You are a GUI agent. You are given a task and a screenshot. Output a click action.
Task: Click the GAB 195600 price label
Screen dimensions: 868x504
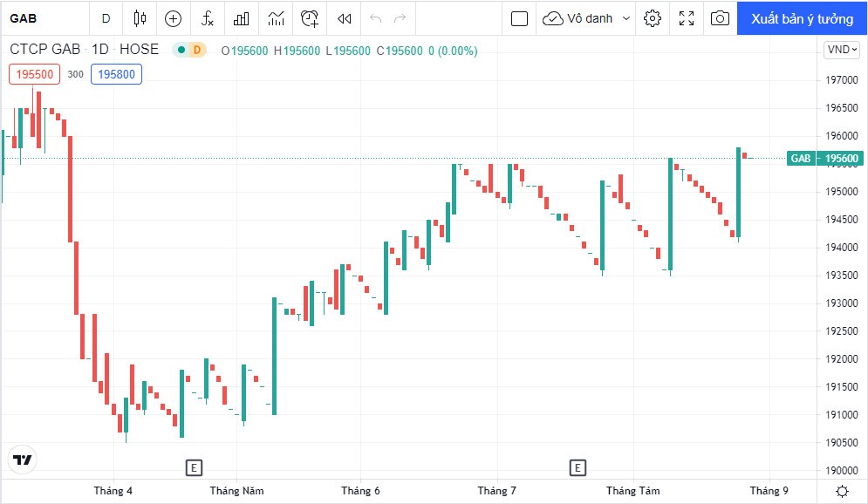[x=825, y=158]
